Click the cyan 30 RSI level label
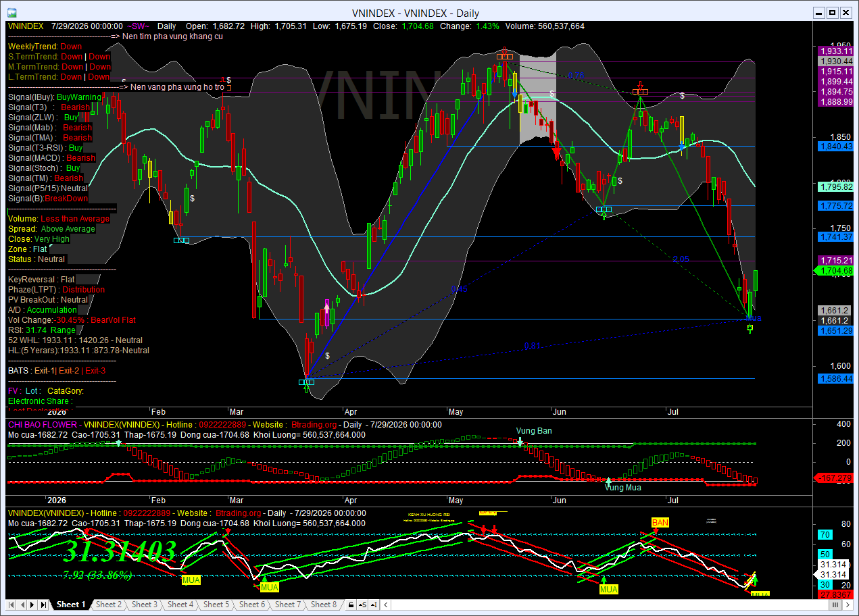859x616 pixels. [x=825, y=585]
